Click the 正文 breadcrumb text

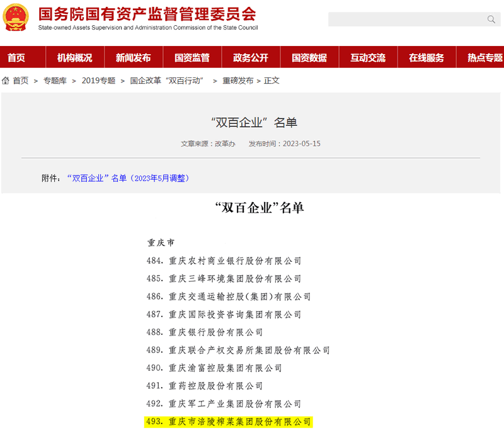(x=272, y=81)
